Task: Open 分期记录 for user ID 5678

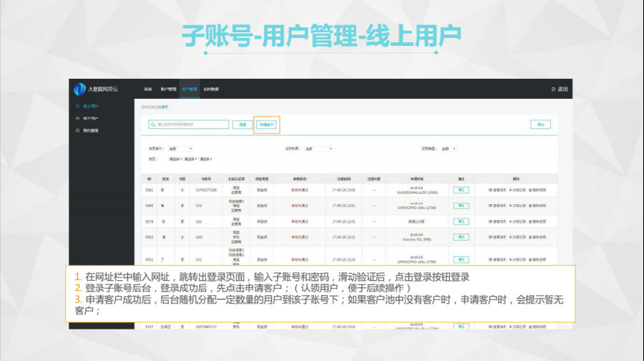Action: pyautogui.click(x=517, y=221)
